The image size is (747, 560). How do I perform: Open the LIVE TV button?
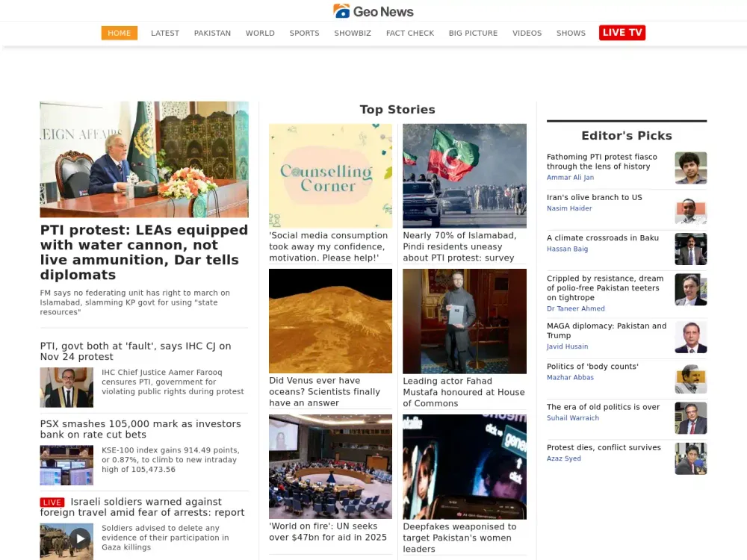(622, 32)
